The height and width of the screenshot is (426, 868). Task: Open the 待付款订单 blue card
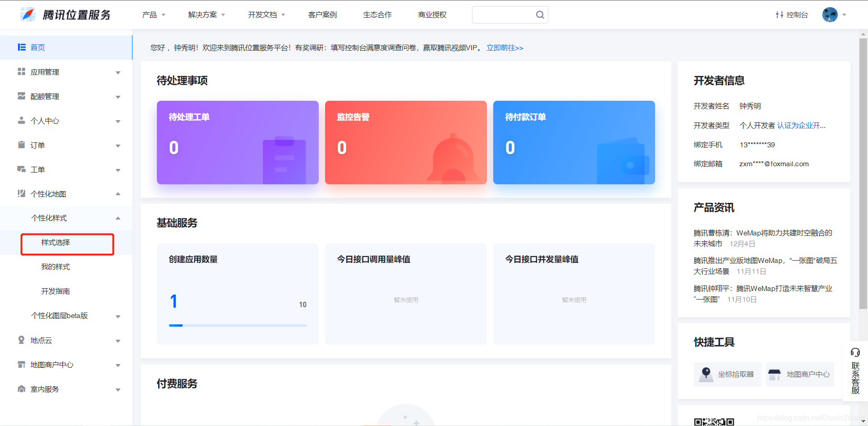point(574,142)
